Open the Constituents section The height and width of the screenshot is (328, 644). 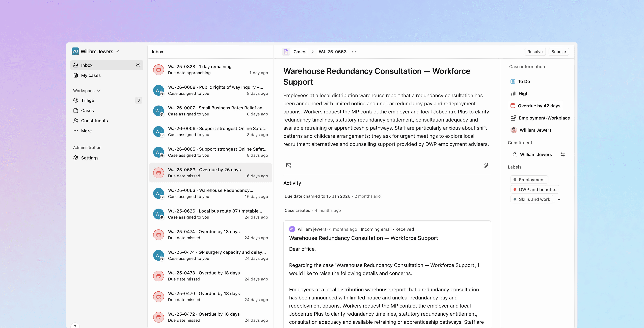(94, 121)
